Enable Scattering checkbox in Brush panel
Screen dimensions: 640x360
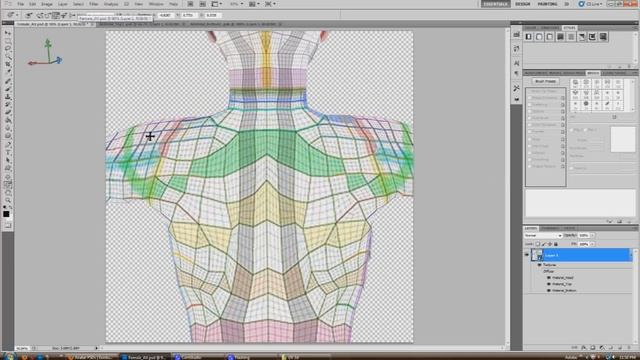tap(529, 105)
